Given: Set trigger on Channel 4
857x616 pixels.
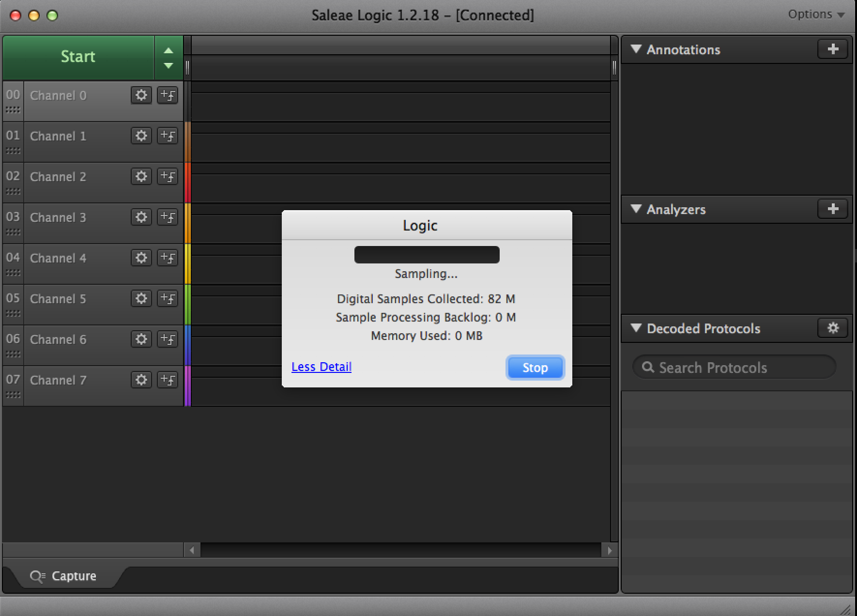Looking at the screenshot, I should coord(168,258).
